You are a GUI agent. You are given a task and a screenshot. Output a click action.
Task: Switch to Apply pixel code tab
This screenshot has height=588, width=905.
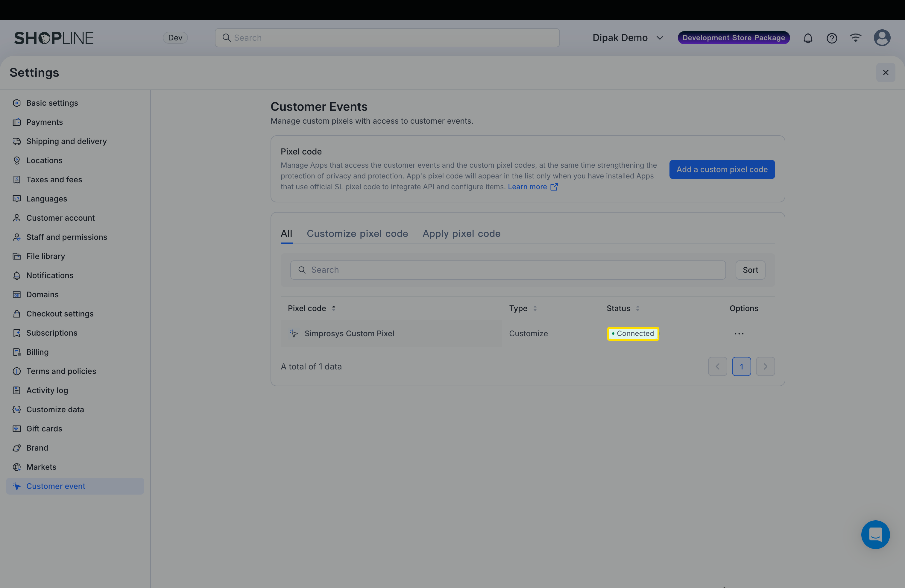(461, 234)
